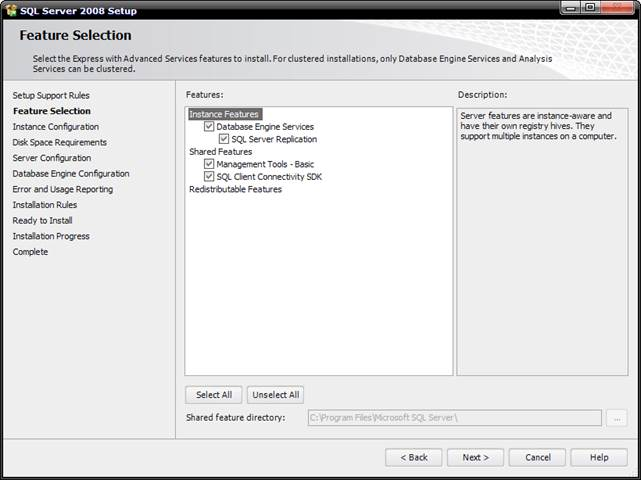Click the SQL Client Connectivity SDK label

point(269,177)
